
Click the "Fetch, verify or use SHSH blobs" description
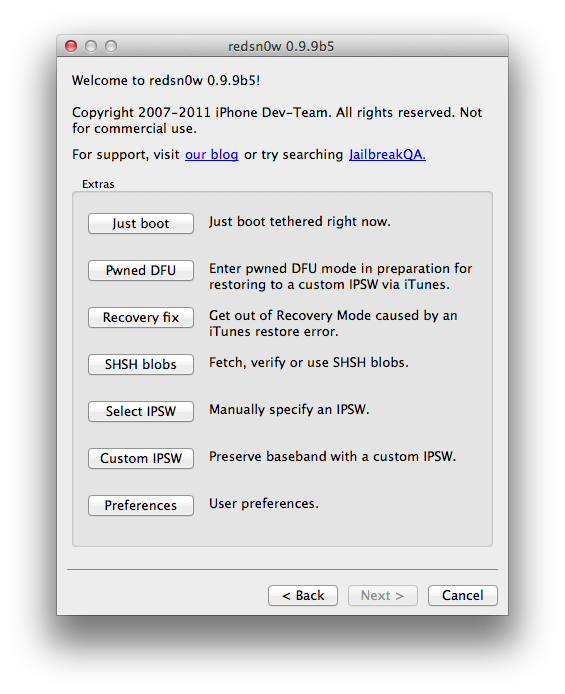309,362
